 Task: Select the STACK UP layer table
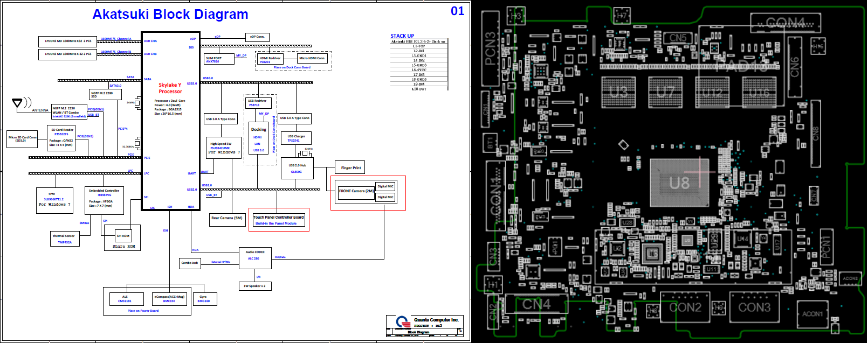(419, 62)
